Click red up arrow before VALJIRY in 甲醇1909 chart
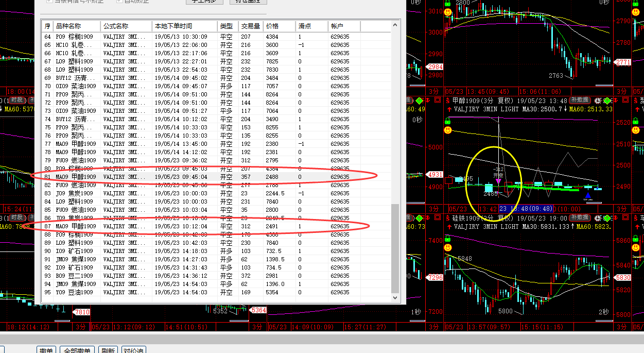 (x=449, y=109)
